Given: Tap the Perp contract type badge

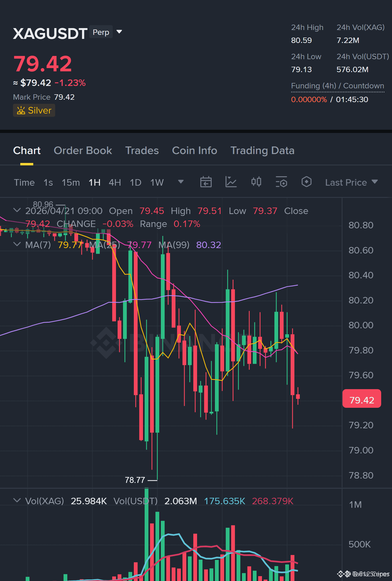Looking at the screenshot, I should pyautogui.click(x=101, y=32).
